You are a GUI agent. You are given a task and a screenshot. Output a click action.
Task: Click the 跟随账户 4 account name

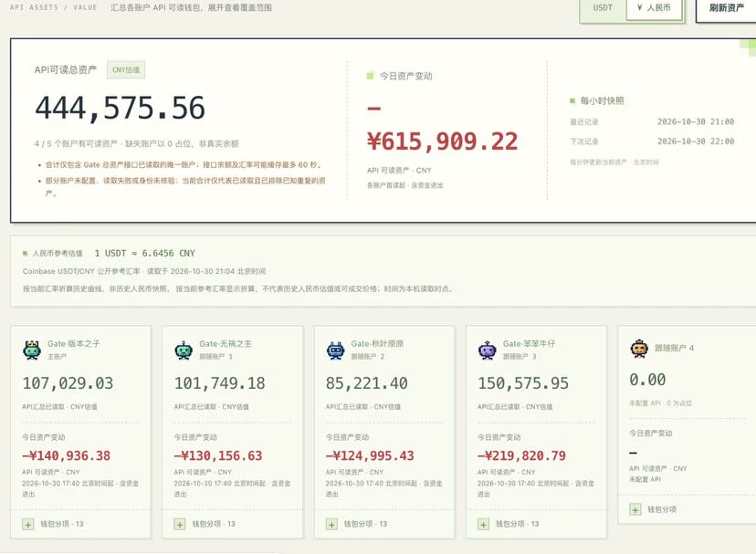(674, 348)
